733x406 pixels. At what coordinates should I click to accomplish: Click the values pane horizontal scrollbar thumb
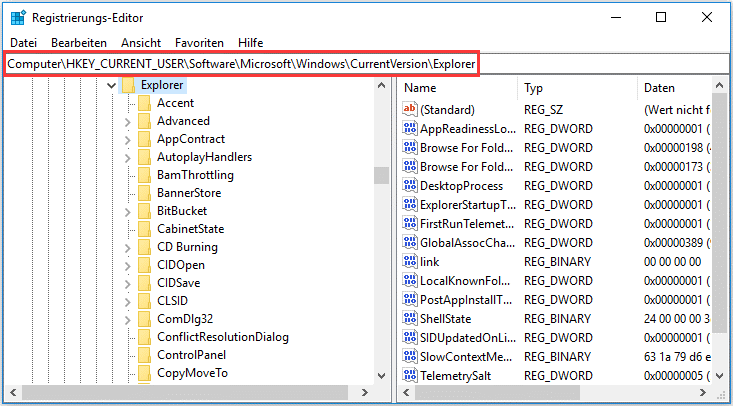(x=497, y=392)
